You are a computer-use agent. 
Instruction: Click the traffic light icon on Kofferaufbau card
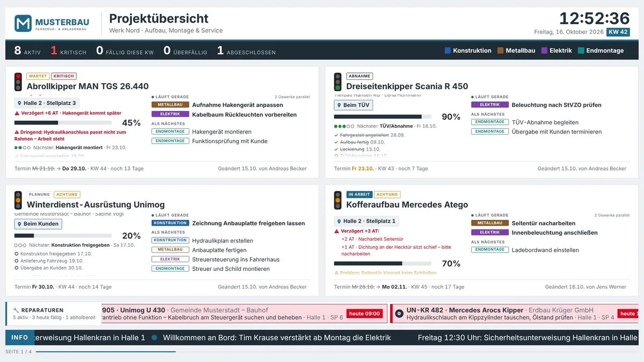coord(338,200)
